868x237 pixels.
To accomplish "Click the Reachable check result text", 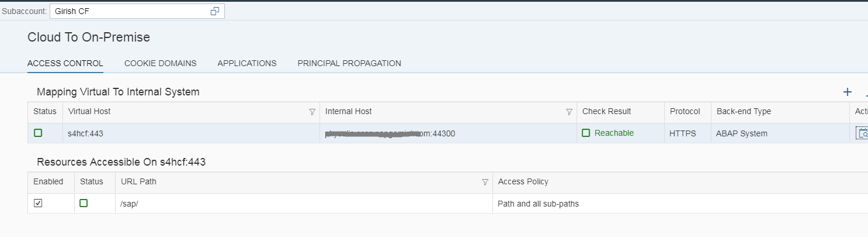I will pyautogui.click(x=614, y=133).
